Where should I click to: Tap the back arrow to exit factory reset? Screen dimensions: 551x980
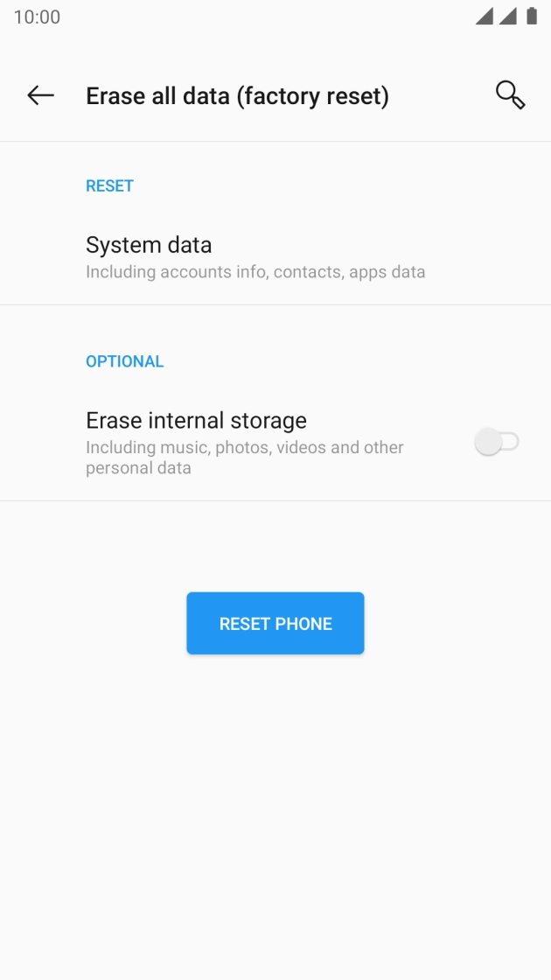pos(40,95)
